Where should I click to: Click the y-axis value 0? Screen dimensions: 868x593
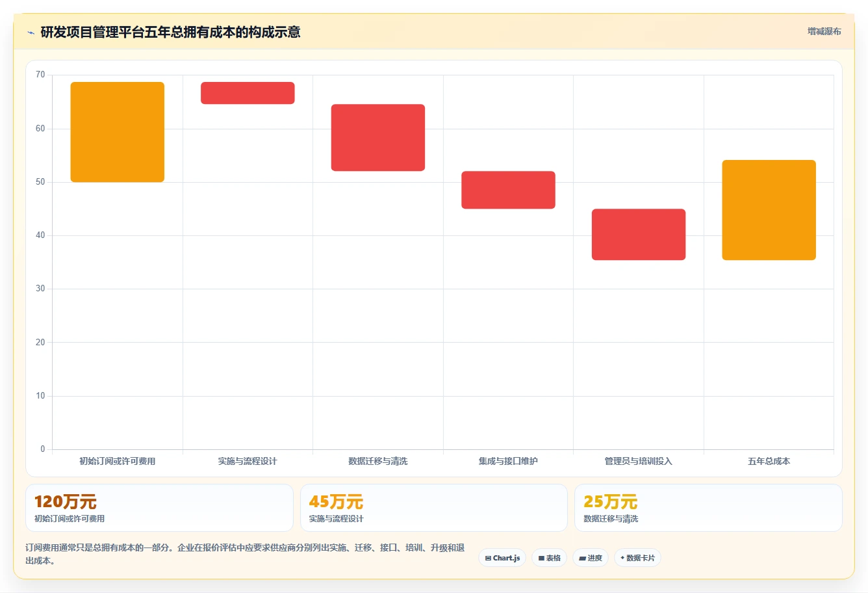coord(43,449)
